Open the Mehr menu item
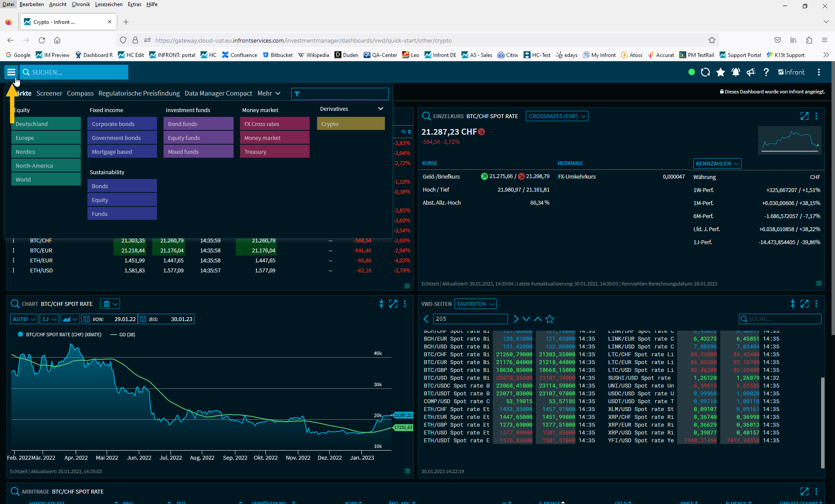835x504 pixels. [268, 93]
